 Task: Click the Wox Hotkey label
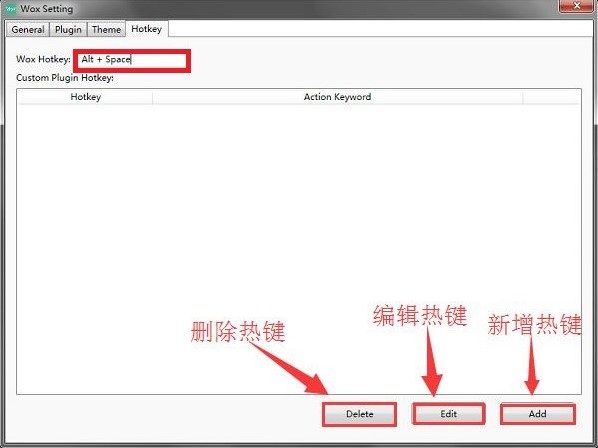[x=43, y=59]
